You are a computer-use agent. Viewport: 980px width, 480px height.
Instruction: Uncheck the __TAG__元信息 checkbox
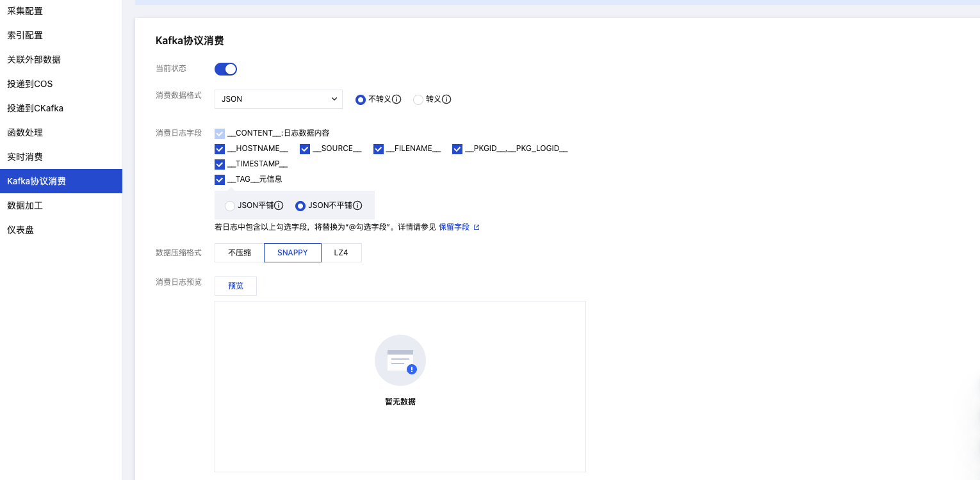[x=220, y=180]
